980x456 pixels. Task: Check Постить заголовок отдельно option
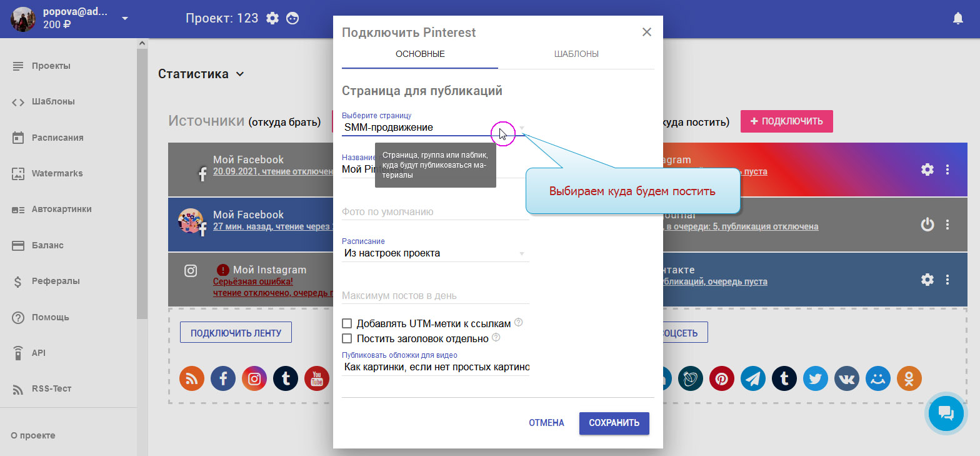click(347, 339)
